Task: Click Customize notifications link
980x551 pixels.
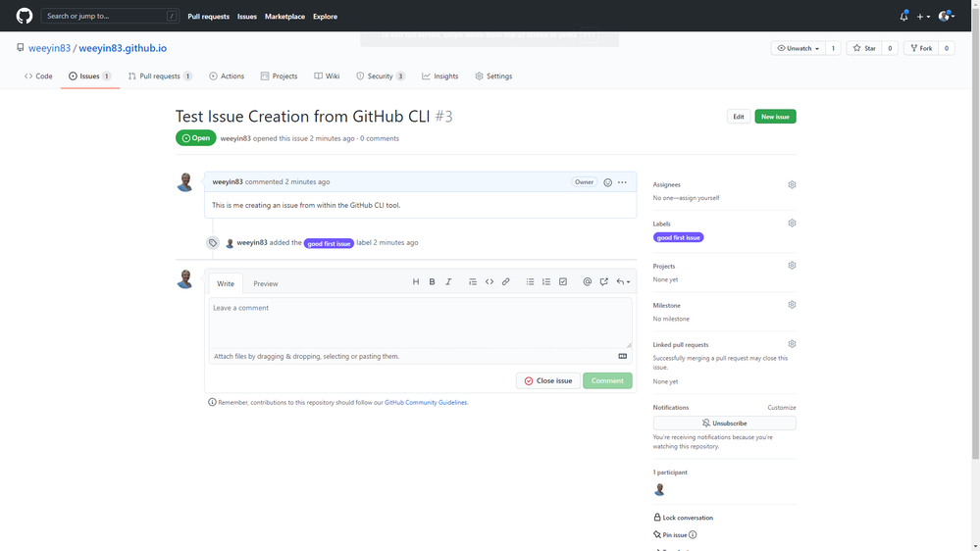Action: [782, 407]
